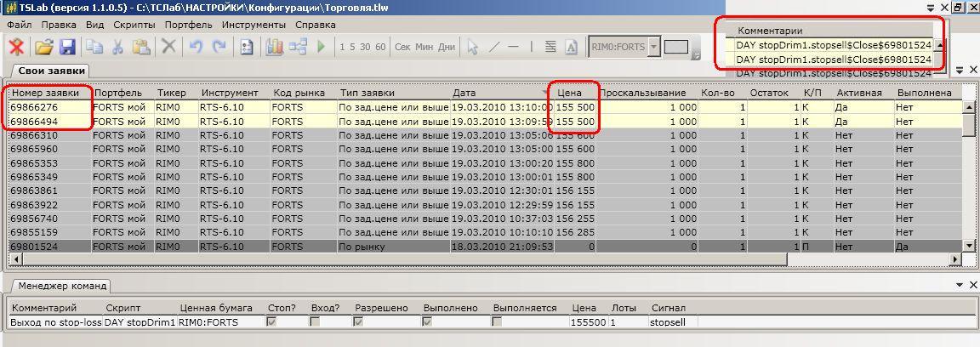The height and width of the screenshot is (347, 980).
Task: Click the orders table scroll-down arrow
Action: (x=970, y=247)
